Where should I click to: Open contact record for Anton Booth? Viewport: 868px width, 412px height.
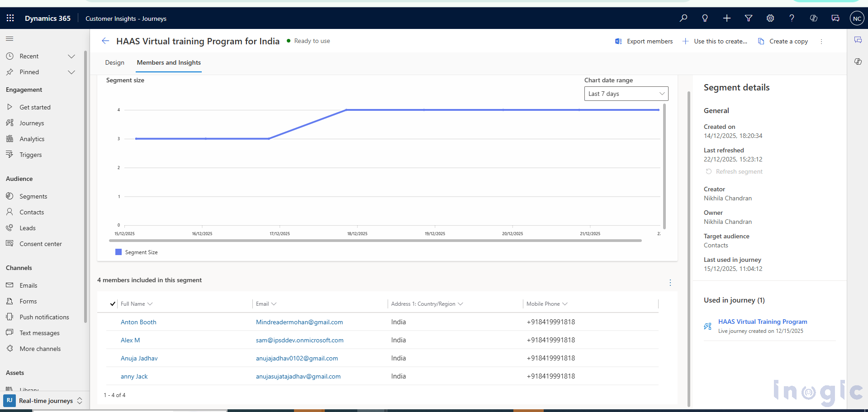coord(138,322)
